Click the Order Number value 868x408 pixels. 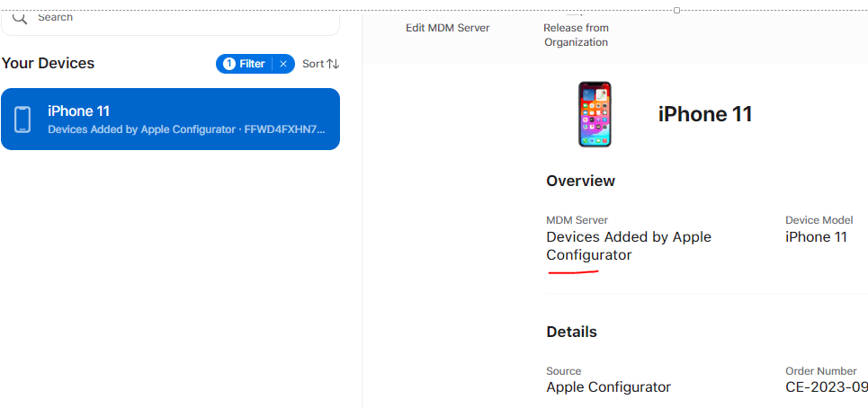[x=826, y=387]
